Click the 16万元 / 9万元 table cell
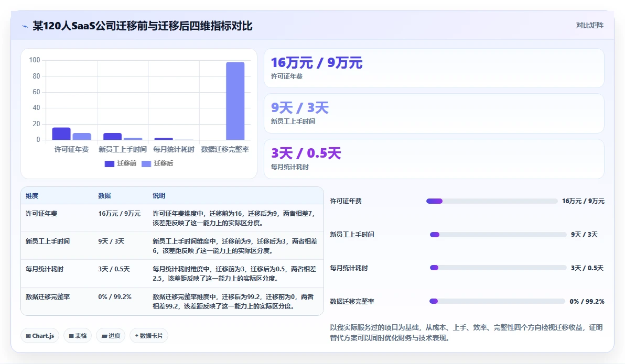 (119, 214)
